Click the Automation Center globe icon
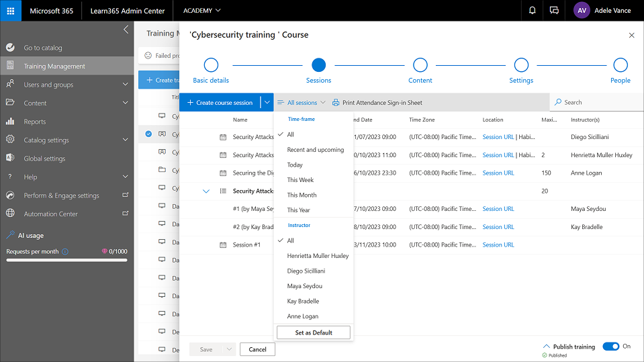 tap(10, 214)
